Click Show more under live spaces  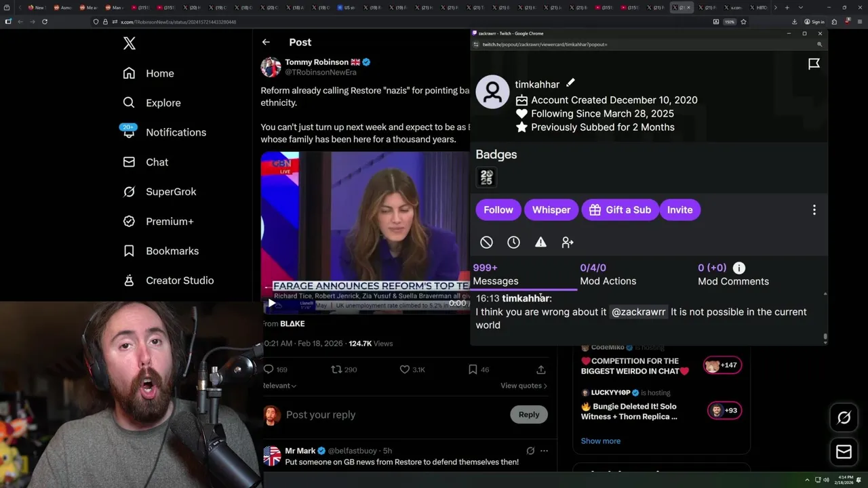(x=601, y=441)
